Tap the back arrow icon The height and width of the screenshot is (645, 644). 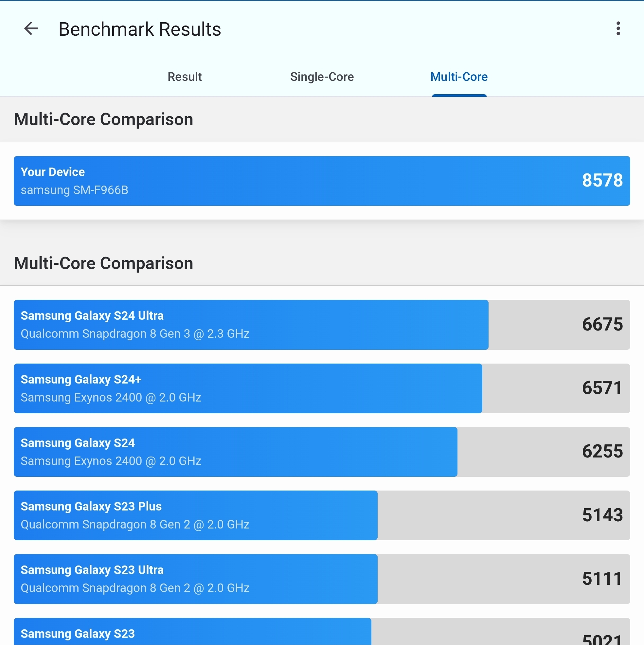point(31,28)
